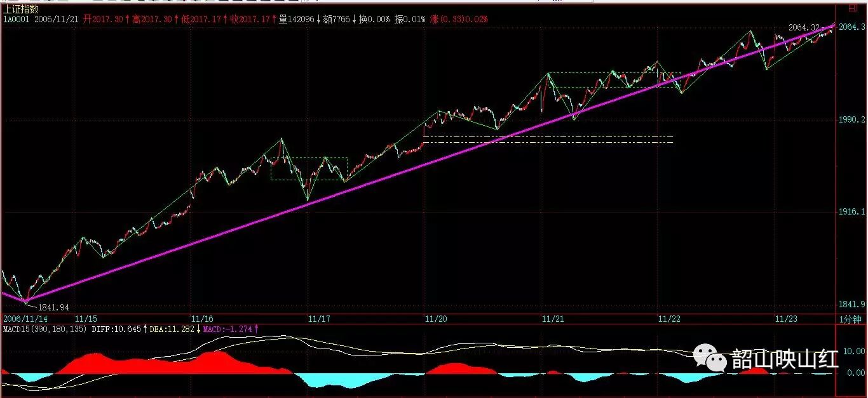
Task: Click the 11/20 date on the time axis
Action: point(436,319)
